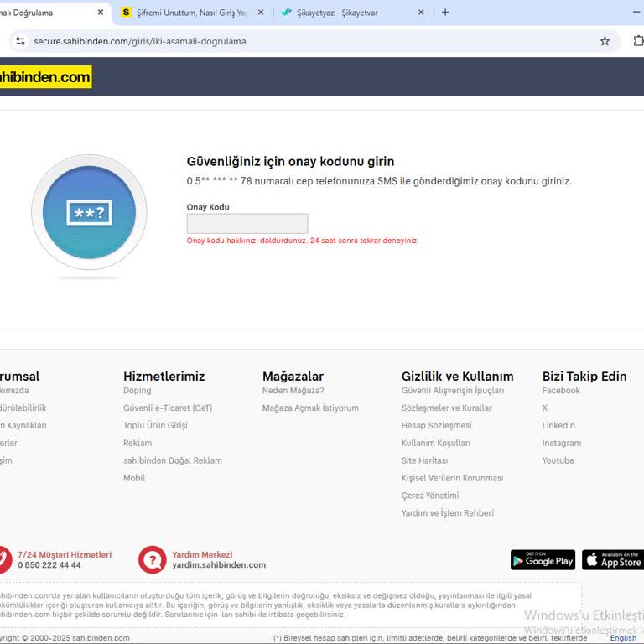The width and height of the screenshot is (644, 644).
Task: Click the Google Play store badge
Action: [543, 560]
